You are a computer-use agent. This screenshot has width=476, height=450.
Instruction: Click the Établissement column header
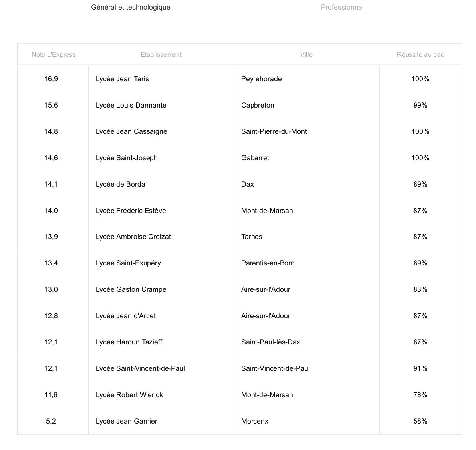click(161, 55)
